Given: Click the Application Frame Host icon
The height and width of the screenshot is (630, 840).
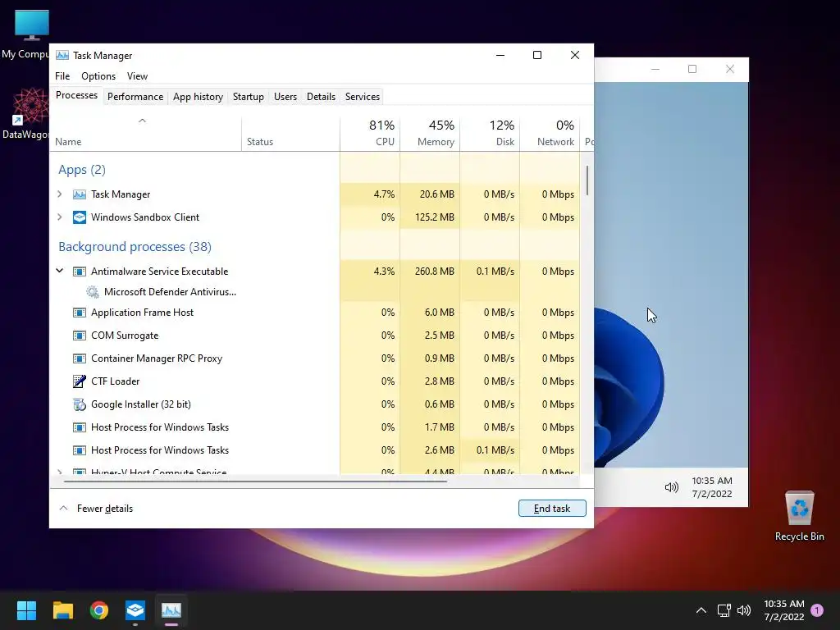Looking at the screenshot, I should (x=80, y=313).
